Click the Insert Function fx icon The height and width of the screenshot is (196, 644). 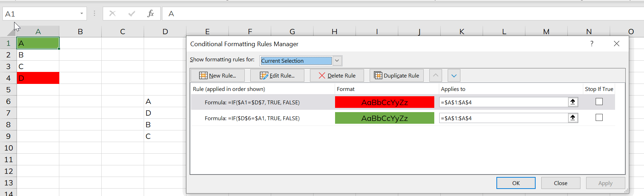coord(150,14)
